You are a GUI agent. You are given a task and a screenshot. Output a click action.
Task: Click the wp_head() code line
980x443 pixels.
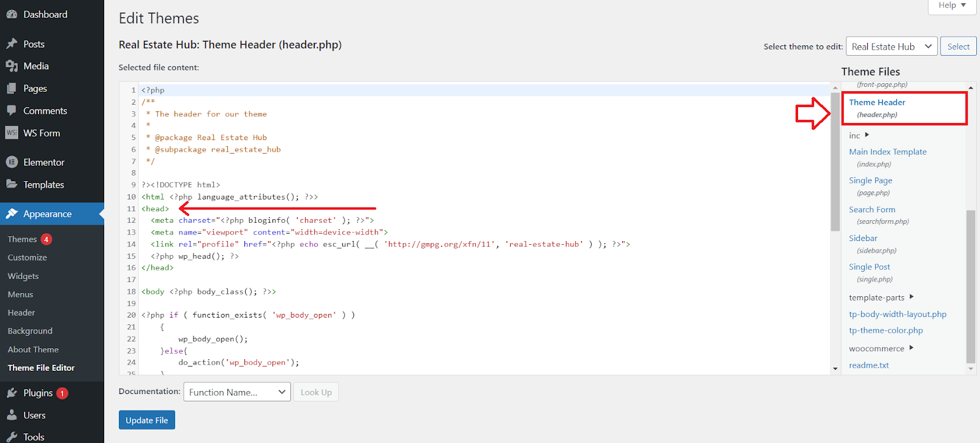click(195, 256)
